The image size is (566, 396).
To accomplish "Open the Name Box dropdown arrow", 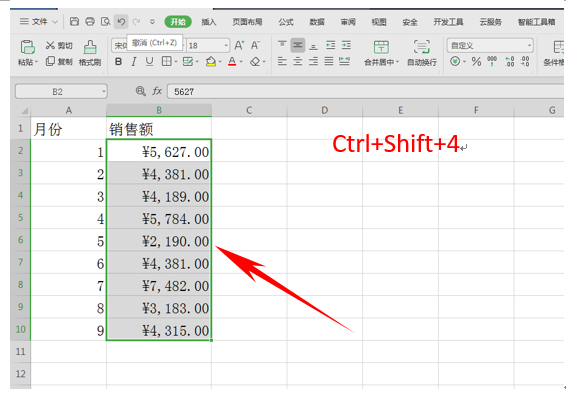I will 104,91.
